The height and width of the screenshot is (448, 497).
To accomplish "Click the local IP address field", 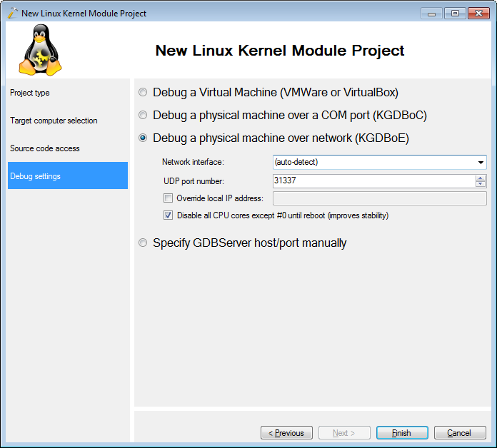I will coord(380,198).
